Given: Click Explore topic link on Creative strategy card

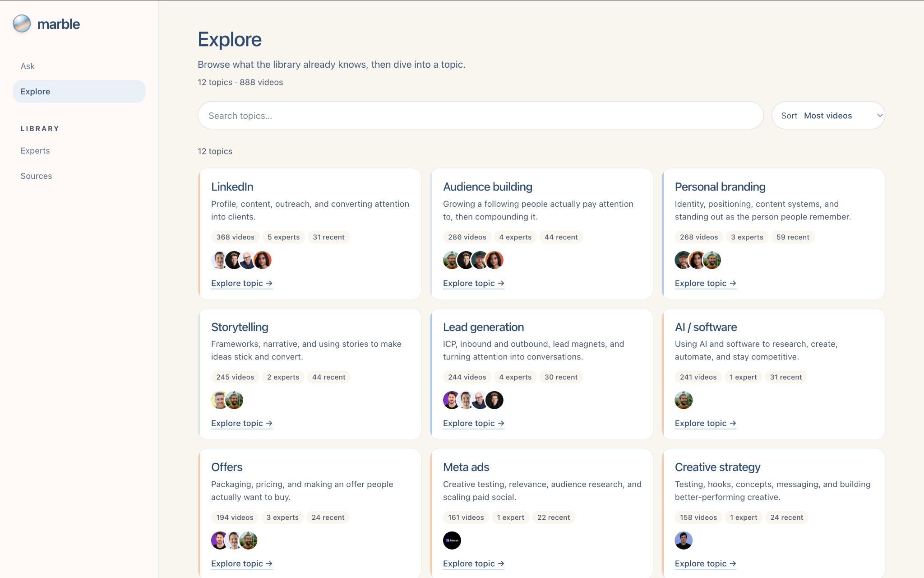Looking at the screenshot, I should coord(706,564).
